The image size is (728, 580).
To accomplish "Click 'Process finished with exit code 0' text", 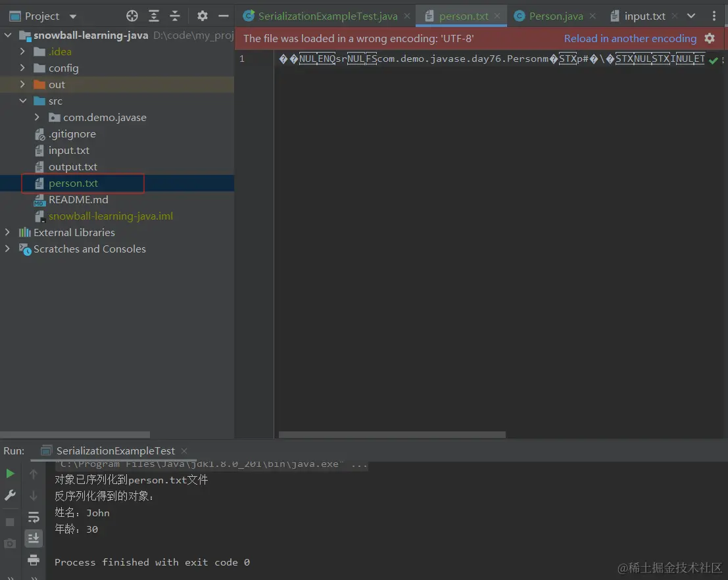I will [153, 562].
